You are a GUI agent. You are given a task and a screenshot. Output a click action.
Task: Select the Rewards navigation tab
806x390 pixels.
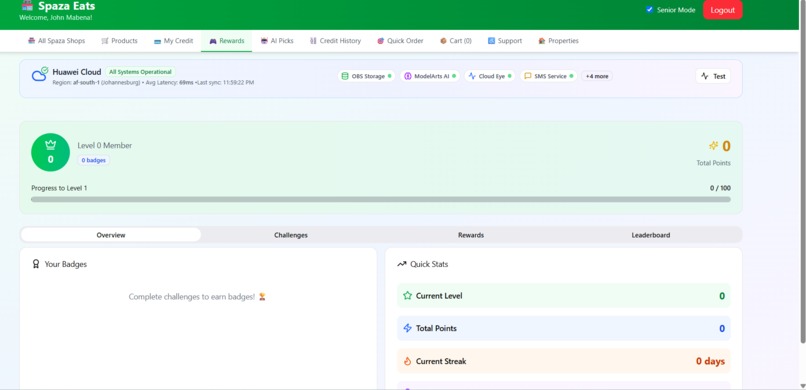click(x=227, y=41)
